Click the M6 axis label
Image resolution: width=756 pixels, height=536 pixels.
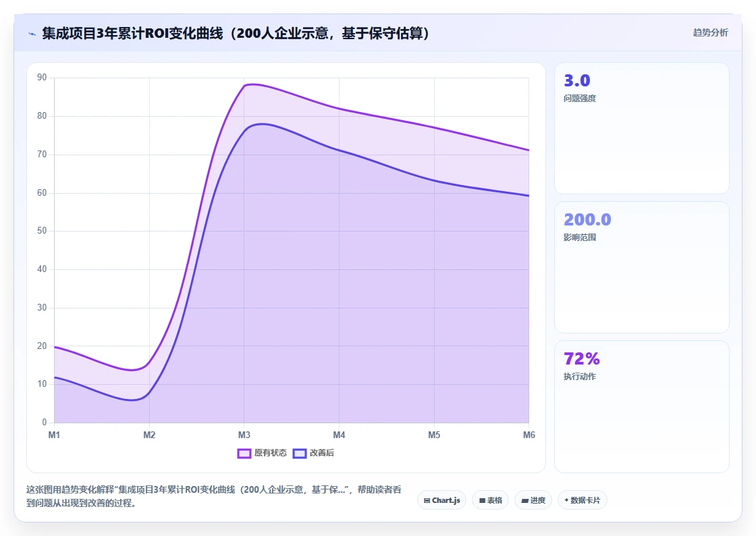(529, 435)
